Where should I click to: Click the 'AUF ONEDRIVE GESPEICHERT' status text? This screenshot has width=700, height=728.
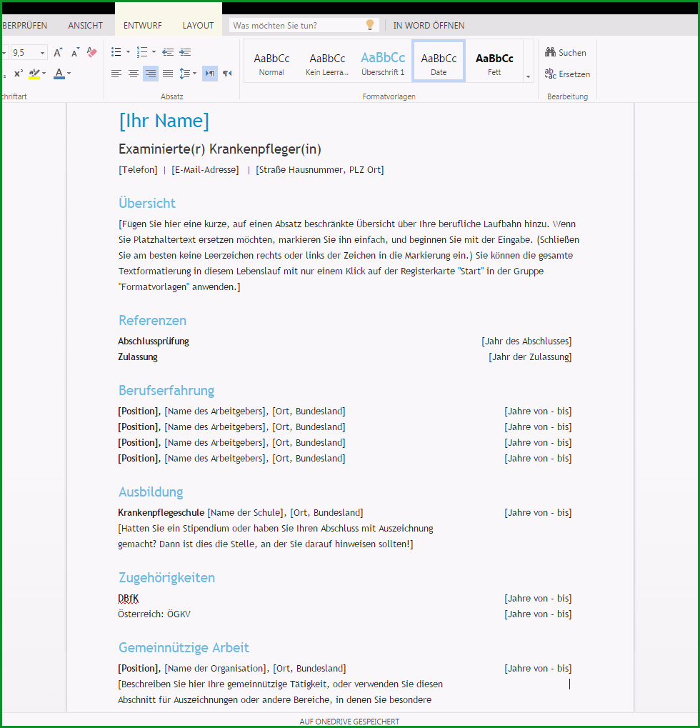point(349,722)
